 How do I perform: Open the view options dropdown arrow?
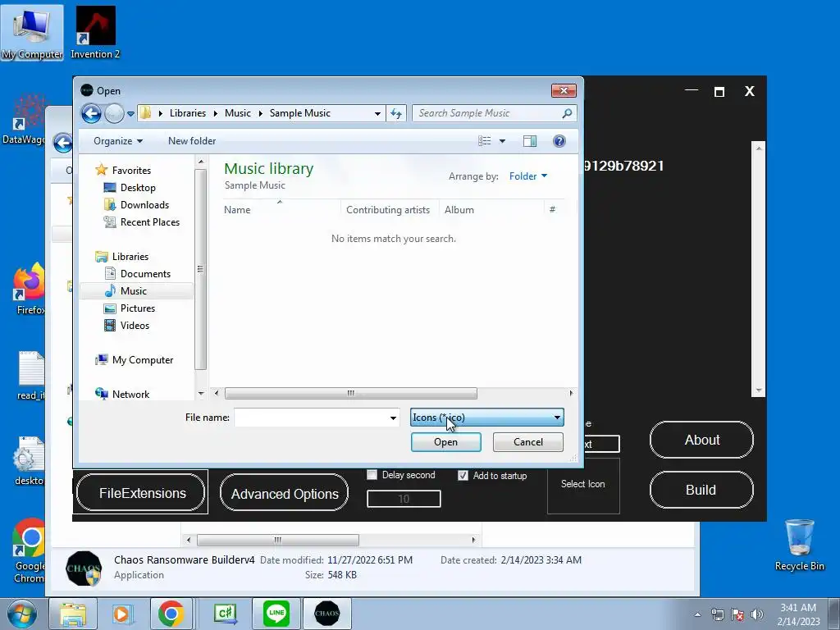tap(503, 141)
